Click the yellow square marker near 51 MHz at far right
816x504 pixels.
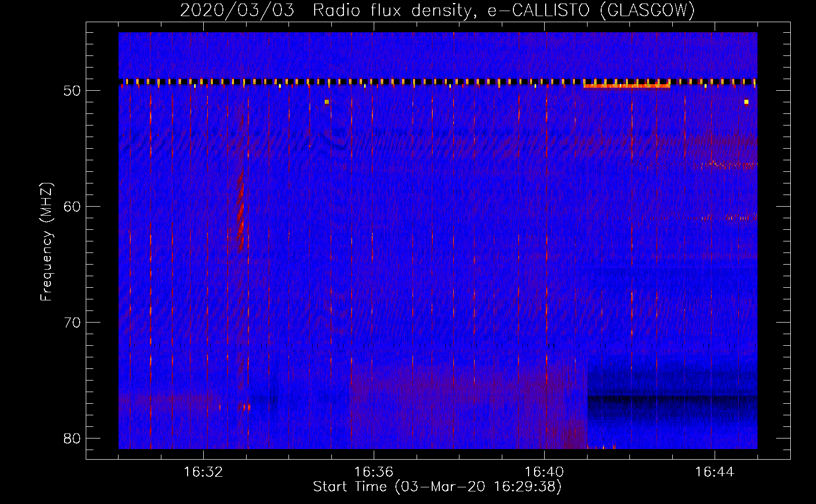(746, 102)
